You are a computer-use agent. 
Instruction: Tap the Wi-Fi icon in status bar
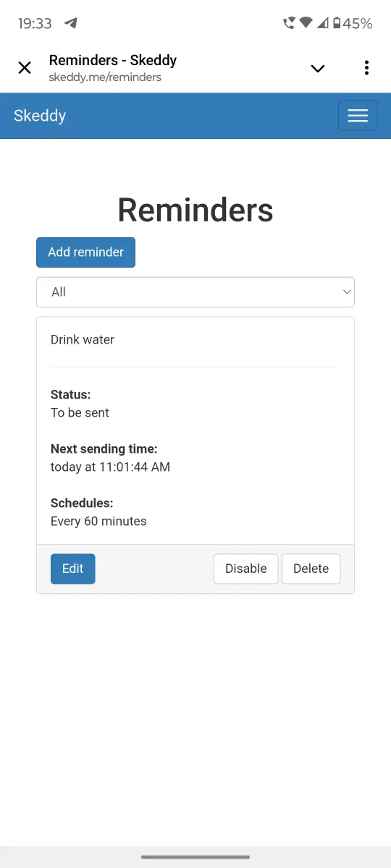click(x=306, y=23)
